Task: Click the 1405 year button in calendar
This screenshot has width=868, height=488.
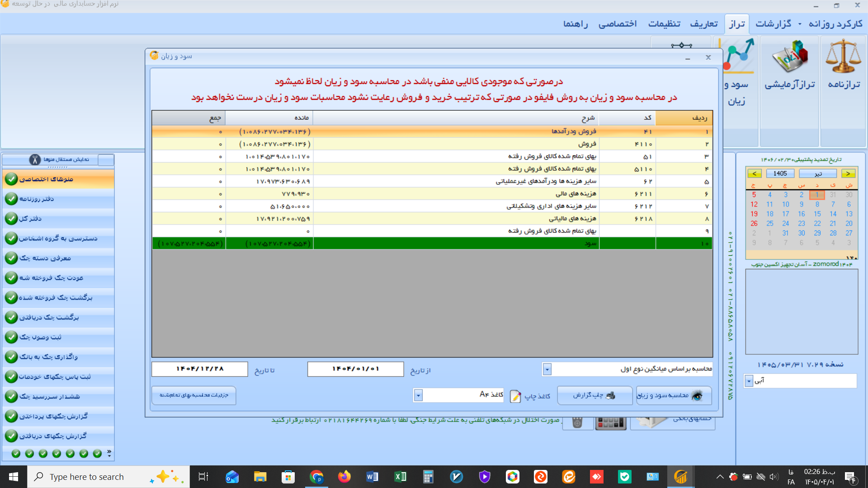Action: pyautogui.click(x=780, y=174)
